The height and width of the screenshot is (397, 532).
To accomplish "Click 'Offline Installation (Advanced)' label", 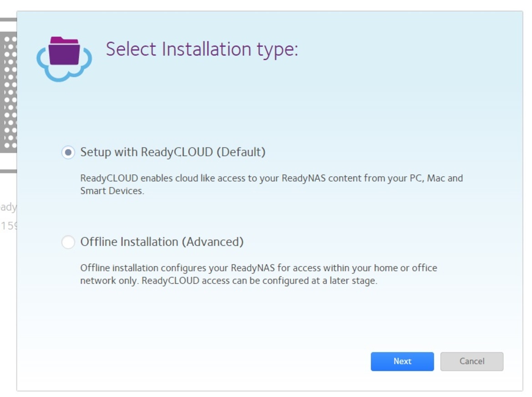I will pyautogui.click(x=162, y=242).
